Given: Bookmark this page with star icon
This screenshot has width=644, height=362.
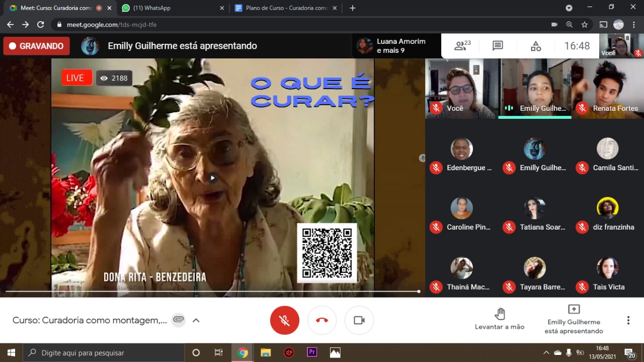Looking at the screenshot, I should [x=584, y=24].
